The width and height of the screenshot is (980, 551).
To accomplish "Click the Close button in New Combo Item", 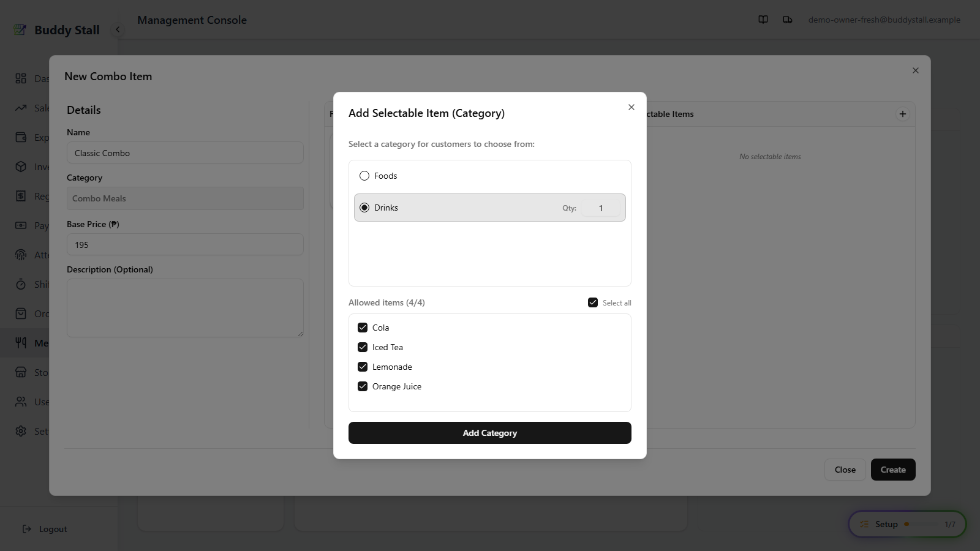I will [x=845, y=470].
